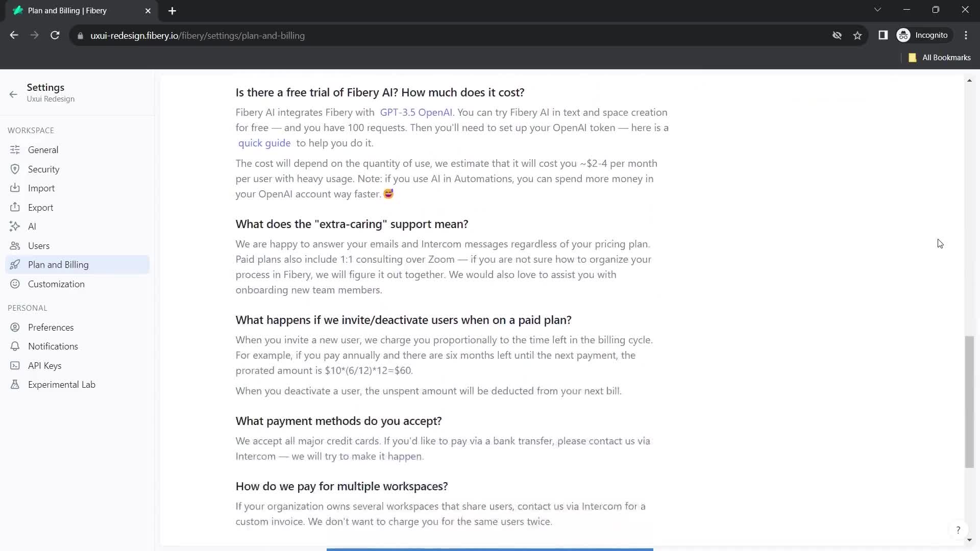Open the quick guide link
Image resolution: width=980 pixels, height=551 pixels.
click(264, 143)
